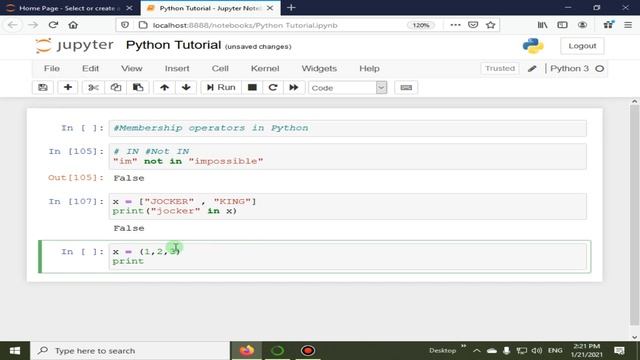Open the Kernel menu
The image size is (640, 360).
coord(265,69)
